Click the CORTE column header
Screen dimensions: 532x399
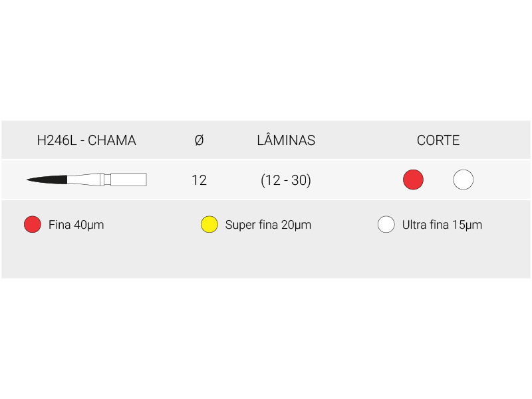coord(438,140)
